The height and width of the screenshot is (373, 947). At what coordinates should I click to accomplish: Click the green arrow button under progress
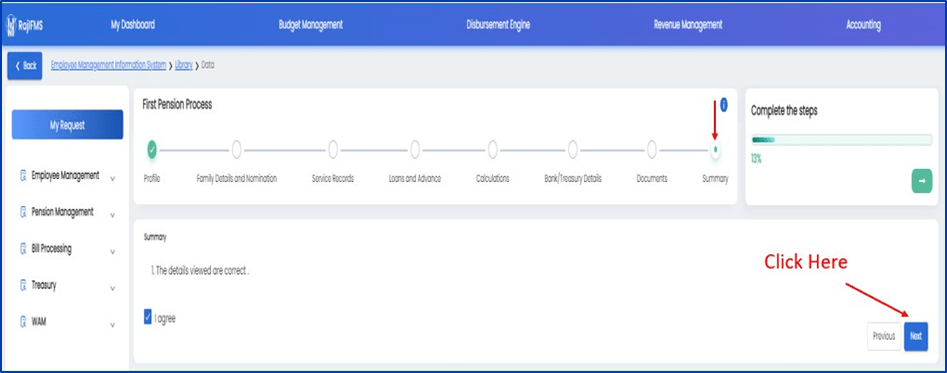pyautogui.click(x=922, y=181)
